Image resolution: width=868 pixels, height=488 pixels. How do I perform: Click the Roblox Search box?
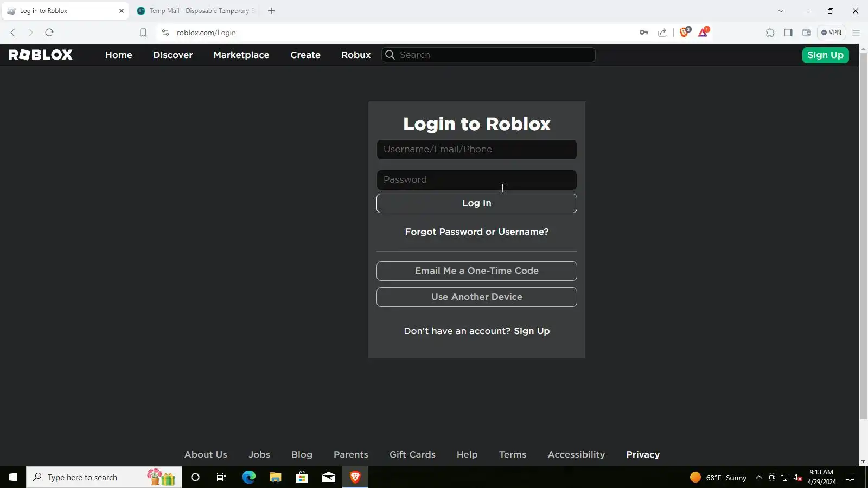[x=488, y=55]
